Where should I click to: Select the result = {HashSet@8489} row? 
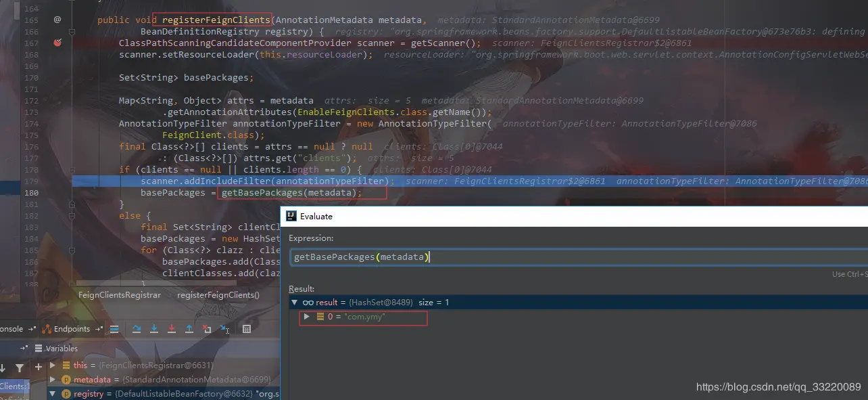(x=578, y=303)
